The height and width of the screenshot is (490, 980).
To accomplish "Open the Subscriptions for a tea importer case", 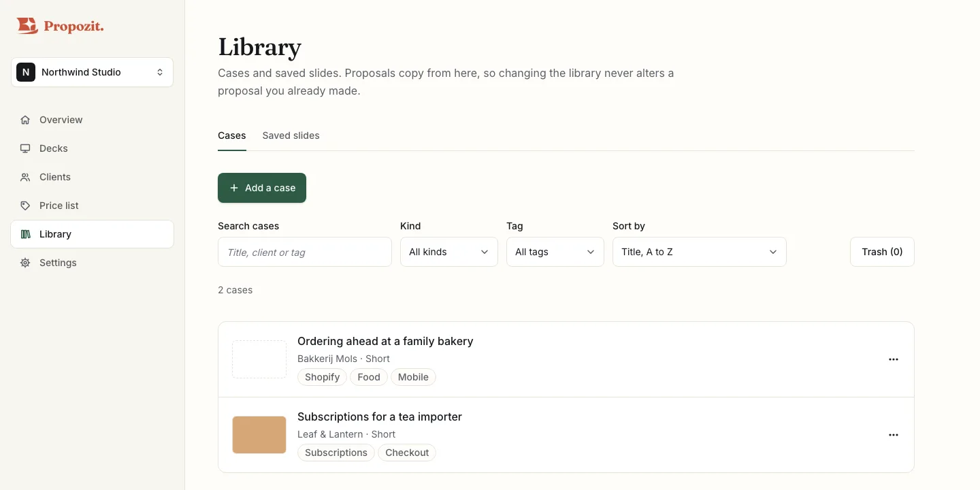I will click(380, 416).
